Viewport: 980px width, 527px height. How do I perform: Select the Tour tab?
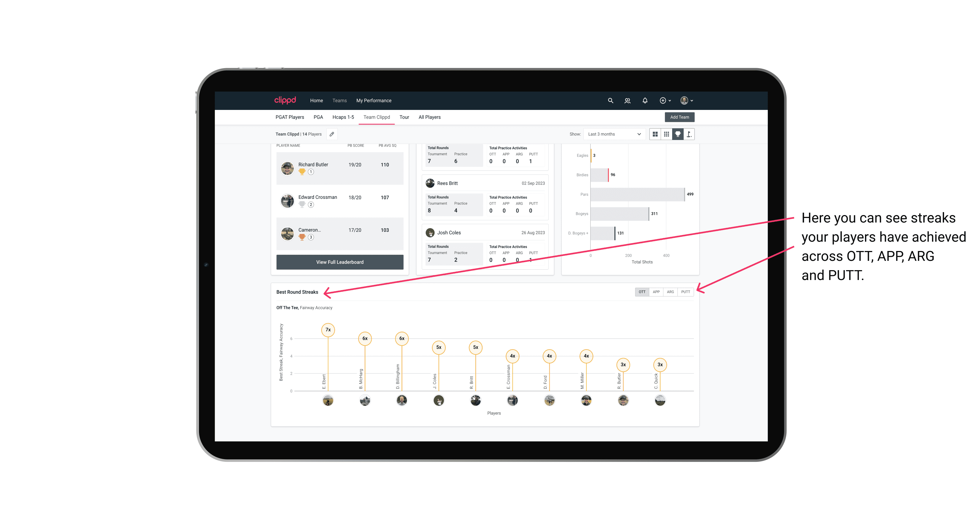[x=404, y=117]
